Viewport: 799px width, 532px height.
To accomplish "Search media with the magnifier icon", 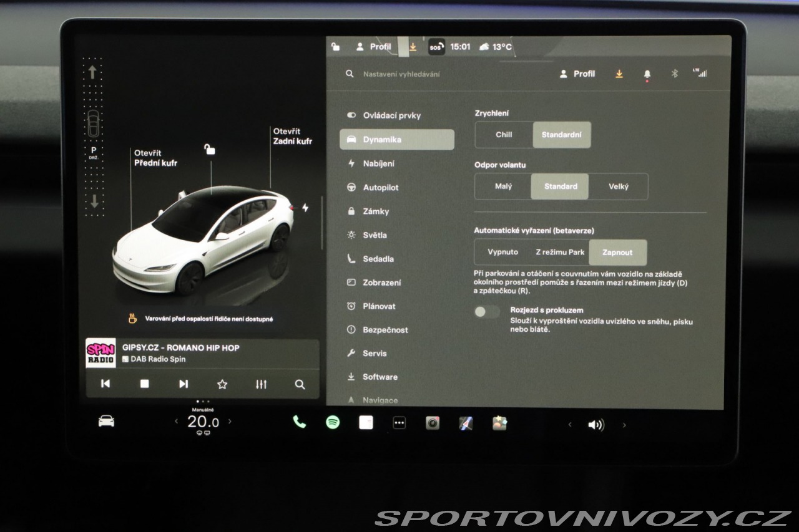I will tap(300, 384).
